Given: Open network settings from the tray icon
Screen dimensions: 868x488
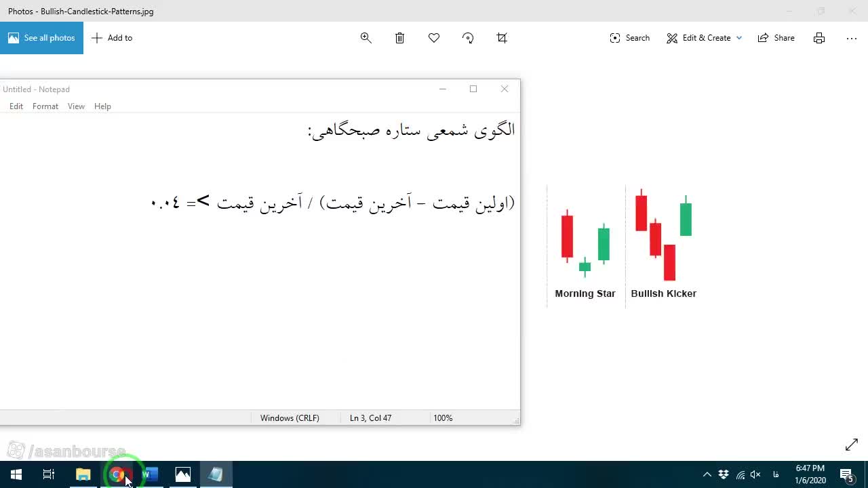Looking at the screenshot, I should [x=740, y=474].
